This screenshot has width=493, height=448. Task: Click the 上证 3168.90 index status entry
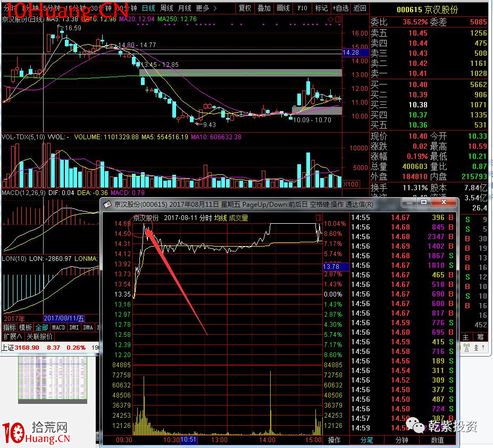tap(44, 348)
